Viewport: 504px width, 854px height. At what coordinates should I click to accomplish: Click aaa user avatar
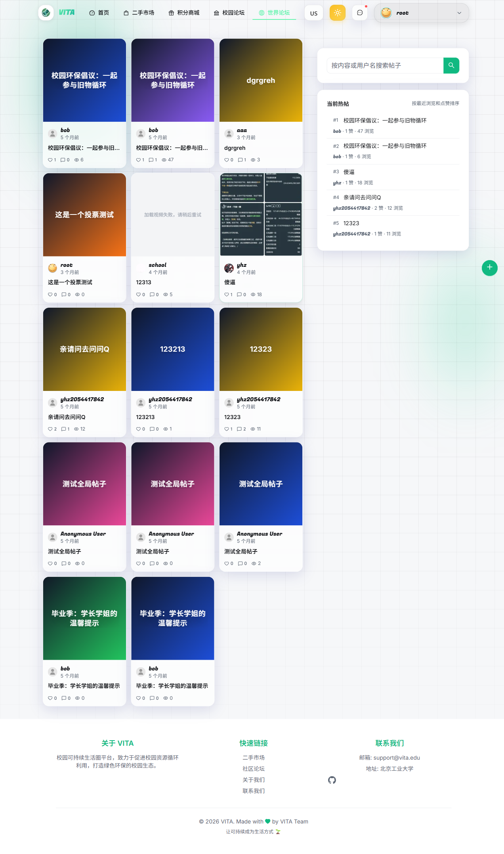(x=229, y=134)
